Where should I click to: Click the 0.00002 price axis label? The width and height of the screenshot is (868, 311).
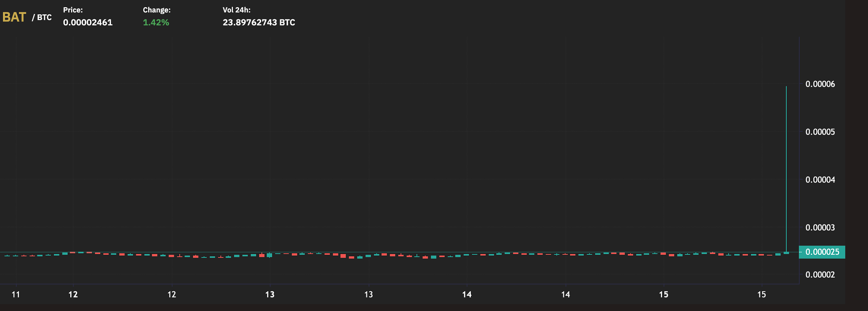tap(820, 275)
